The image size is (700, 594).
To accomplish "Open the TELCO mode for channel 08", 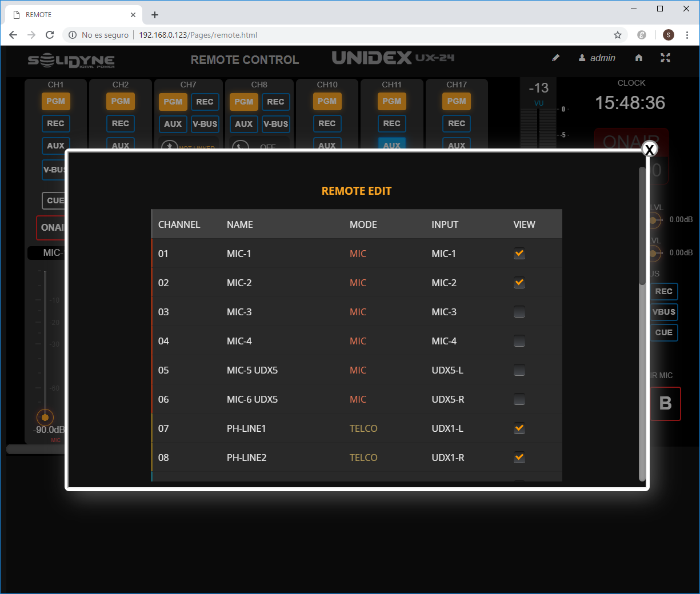I will (363, 457).
